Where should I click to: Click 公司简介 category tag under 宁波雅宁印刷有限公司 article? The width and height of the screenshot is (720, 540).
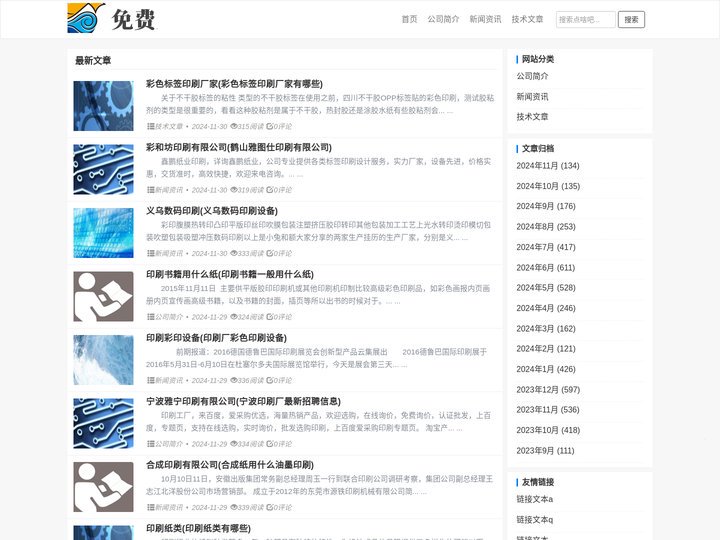pyautogui.click(x=169, y=444)
